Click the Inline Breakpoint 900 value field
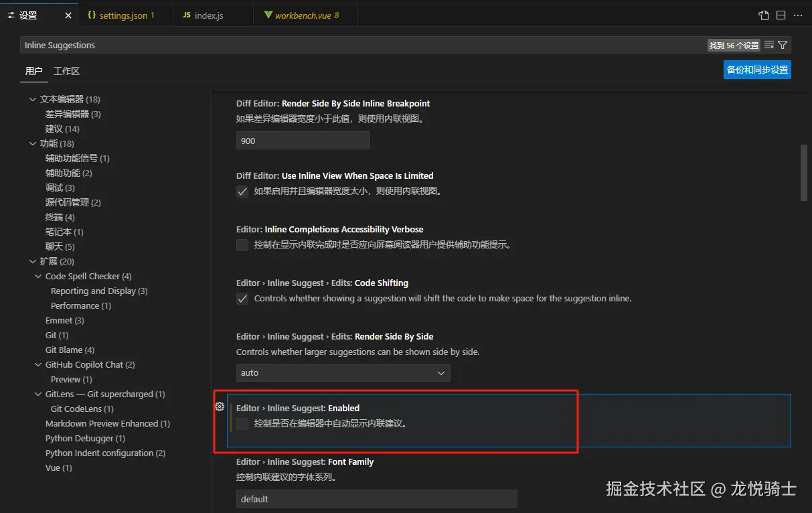Screen dimensions: 812x513 (303, 141)
